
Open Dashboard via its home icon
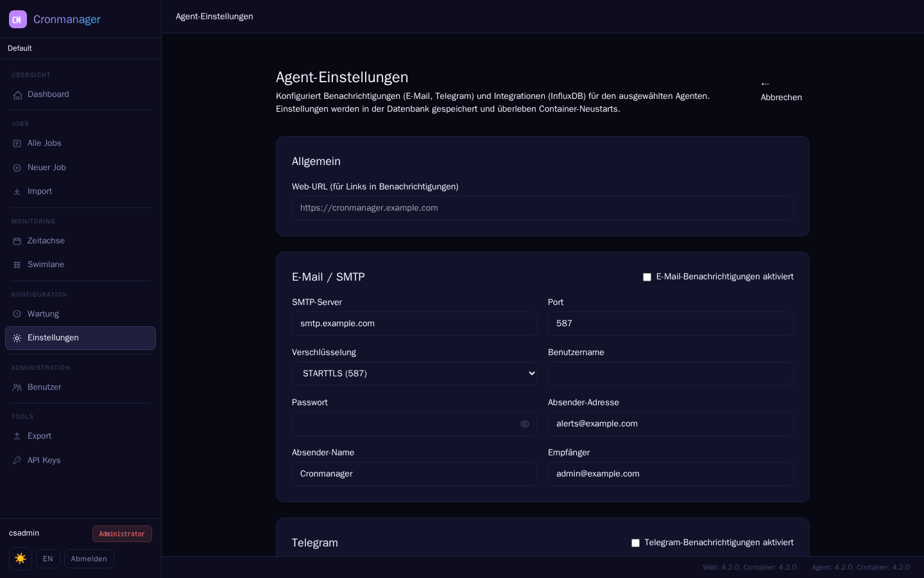click(x=17, y=95)
